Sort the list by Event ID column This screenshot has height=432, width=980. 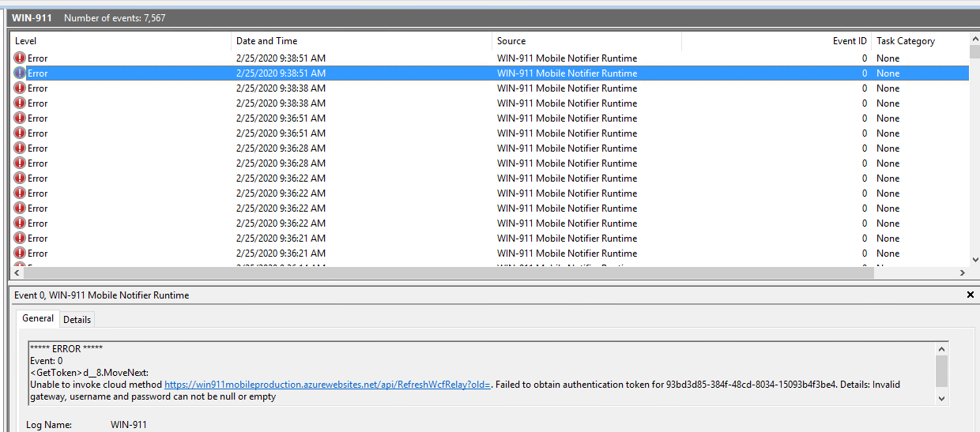[849, 41]
